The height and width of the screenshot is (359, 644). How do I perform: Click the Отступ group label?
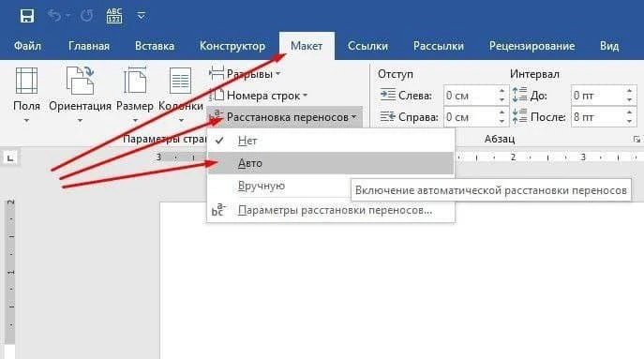point(395,74)
